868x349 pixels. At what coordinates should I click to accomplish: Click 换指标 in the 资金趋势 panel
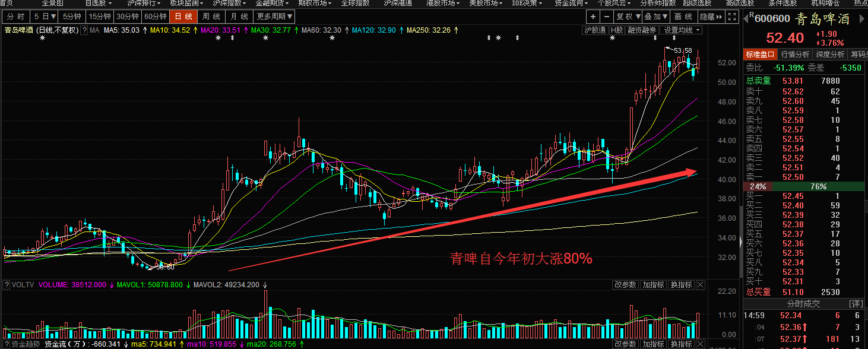[680, 344]
